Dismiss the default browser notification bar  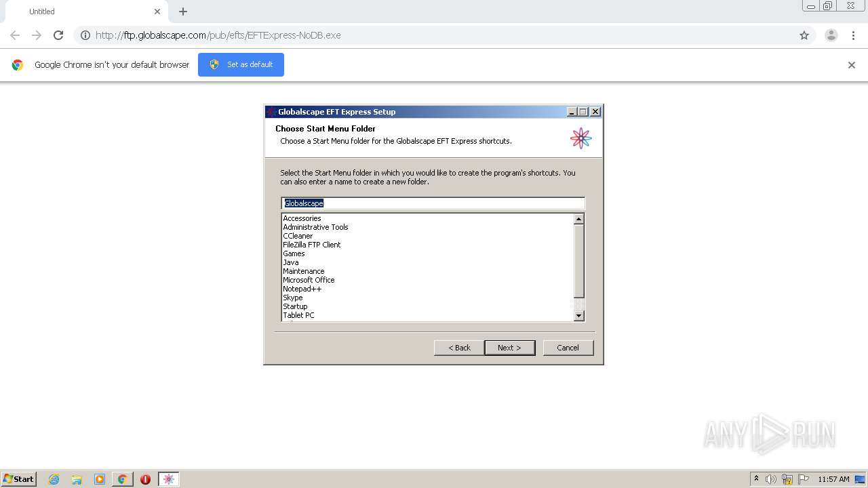pyautogui.click(x=852, y=65)
